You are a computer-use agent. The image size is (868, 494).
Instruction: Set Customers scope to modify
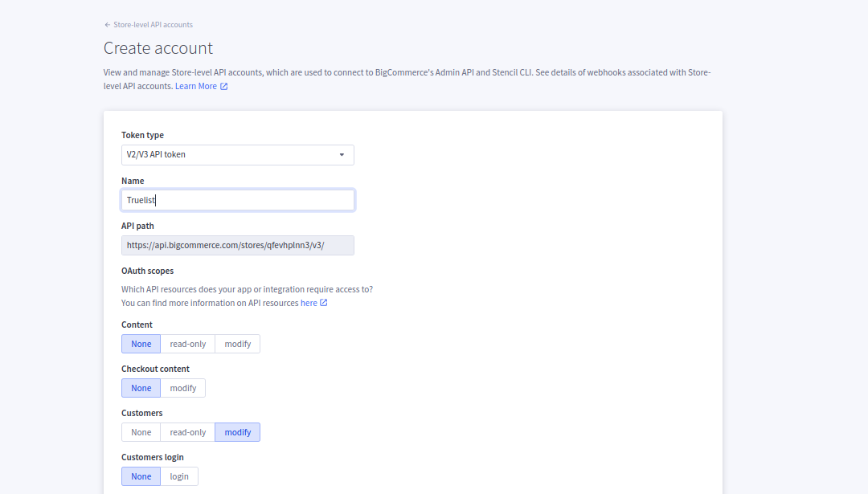pyautogui.click(x=237, y=433)
